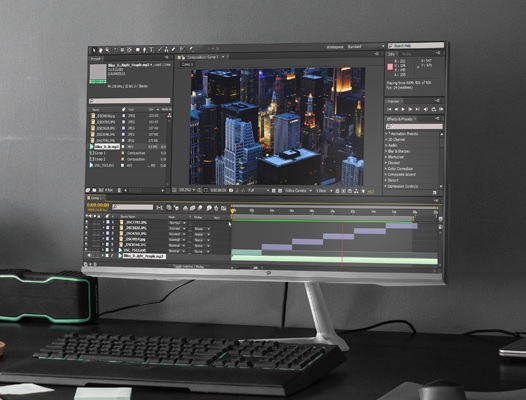Expand the Blur & Sharpen effects category

point(399,151)
